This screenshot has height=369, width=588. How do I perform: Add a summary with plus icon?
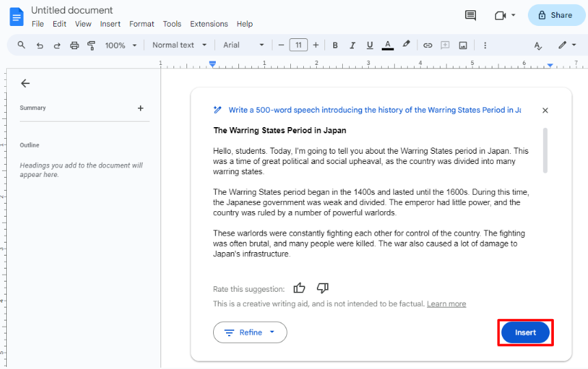(x=140, y=108)
